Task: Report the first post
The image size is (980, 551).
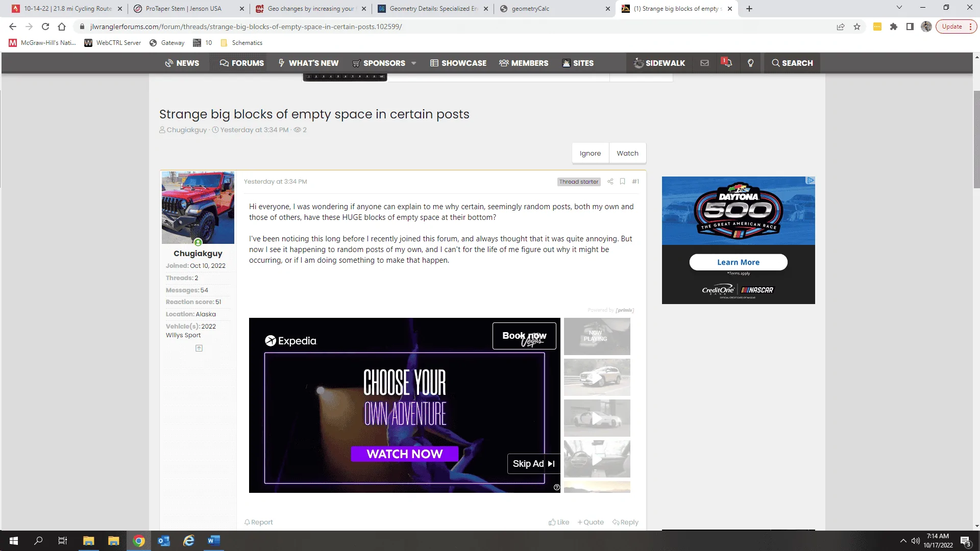Action: click(258, 522)
